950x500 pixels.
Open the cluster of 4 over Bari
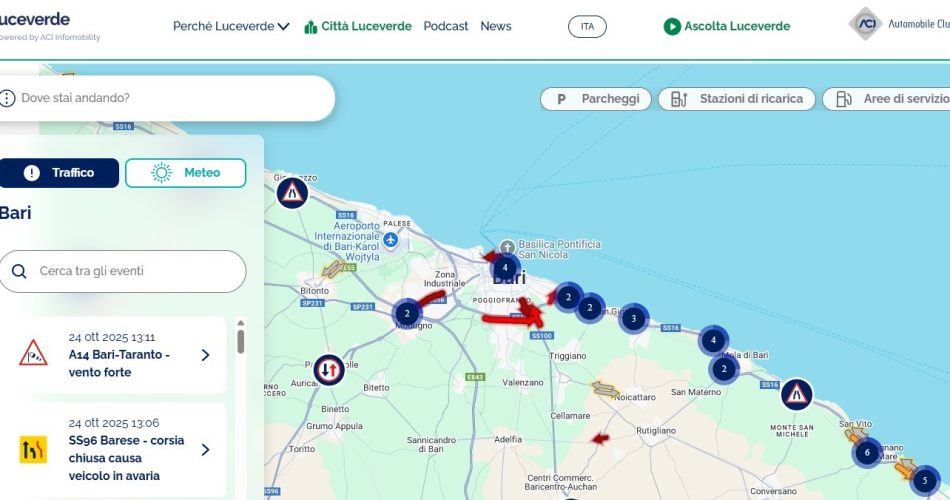(x=505, y=267)
